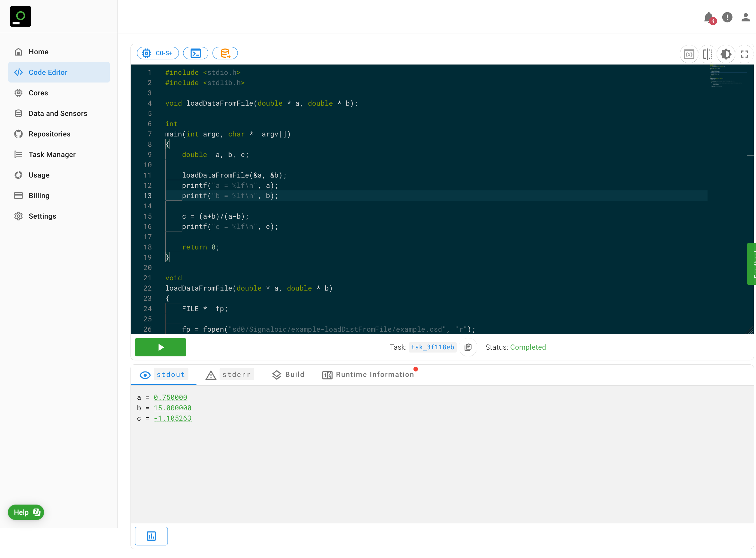Open the C0-S+ core selector chip
This screenshot has width=756, height=558.
158,53
